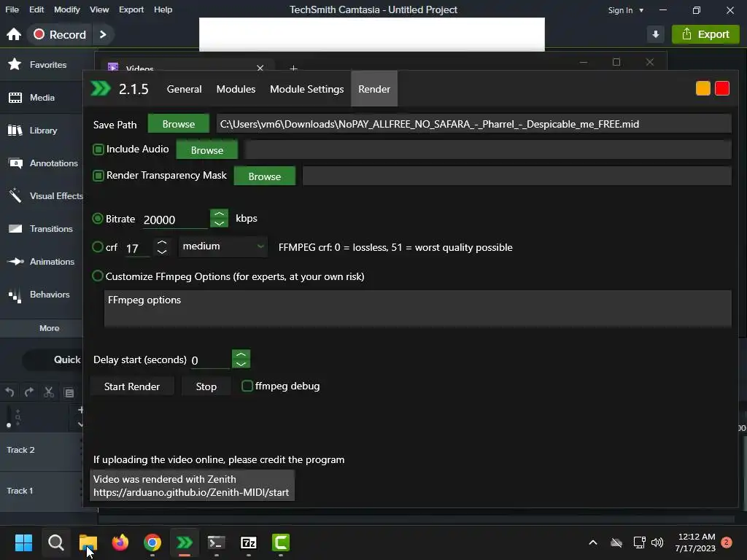Toggle Render Transparency Mask checkbox
This screenshot has width=747, height=560.
(98, 176)
